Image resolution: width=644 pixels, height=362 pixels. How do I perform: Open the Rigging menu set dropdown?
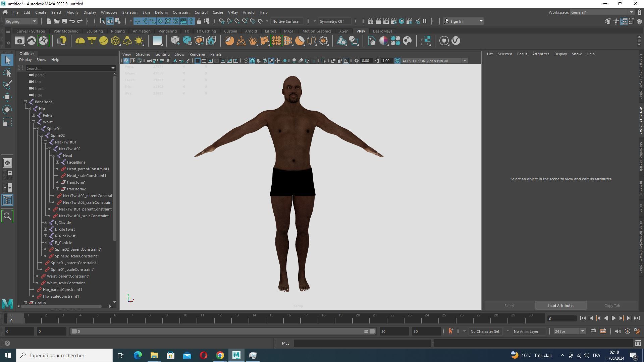pyautogui.click(x=21, y=21)
